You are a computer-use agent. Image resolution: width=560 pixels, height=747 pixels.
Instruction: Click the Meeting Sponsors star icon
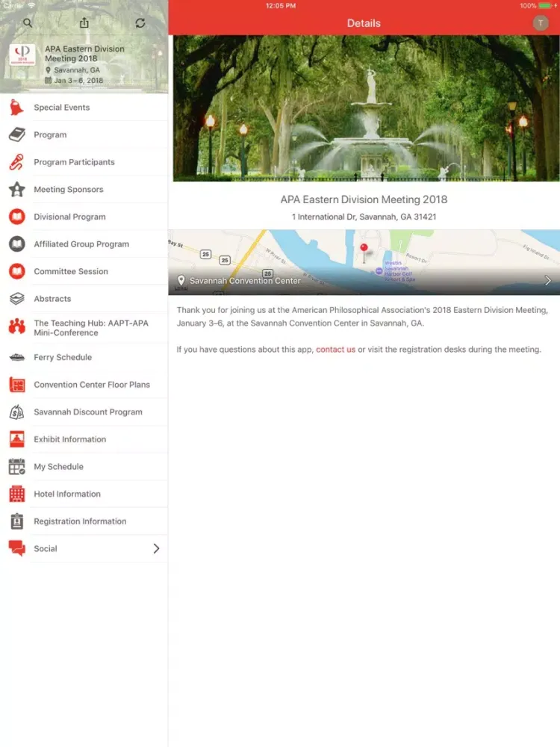[x=16, y=189]
